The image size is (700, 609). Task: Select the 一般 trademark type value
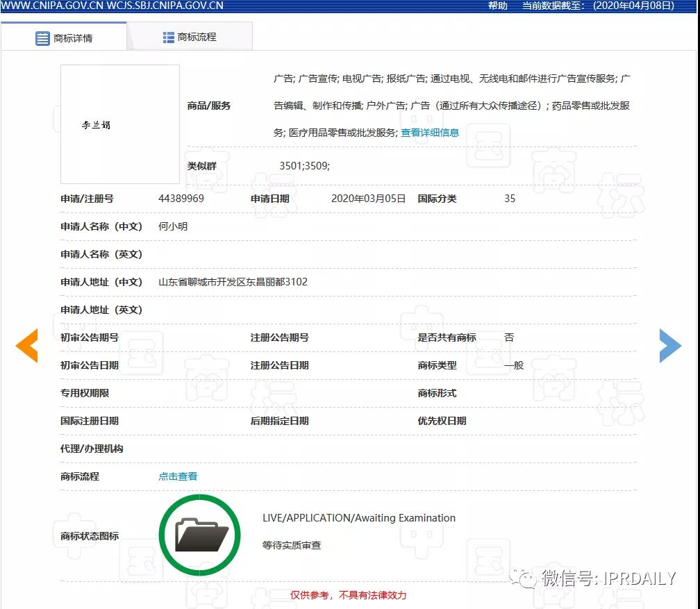(x=514, y=365)
